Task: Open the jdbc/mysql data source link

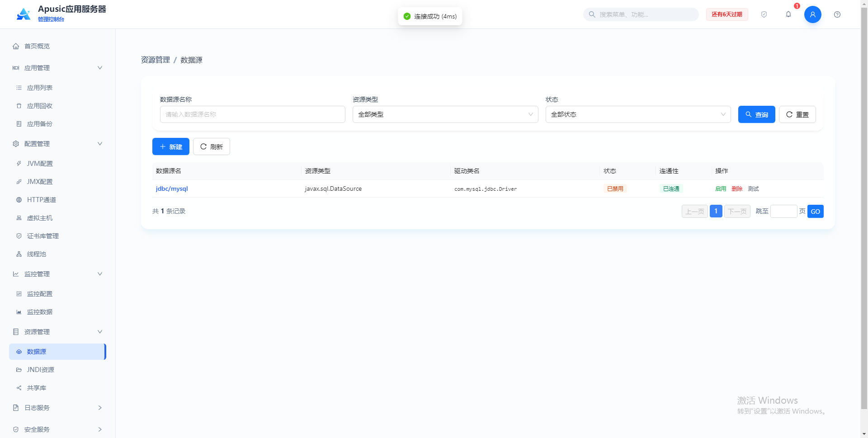Action: (x=172, y=189)
